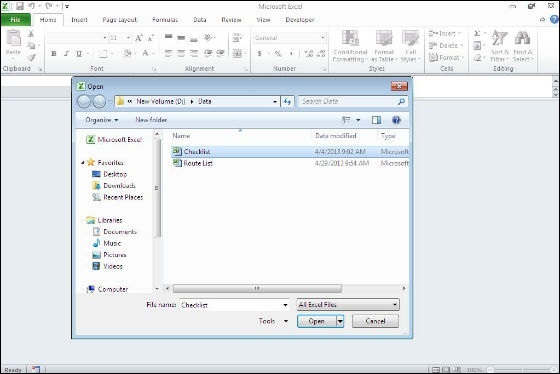The width and height of the screenshot is (560, 374).
Task: Open the File tab
Action: pyautogui.click(x=16, y=20)
